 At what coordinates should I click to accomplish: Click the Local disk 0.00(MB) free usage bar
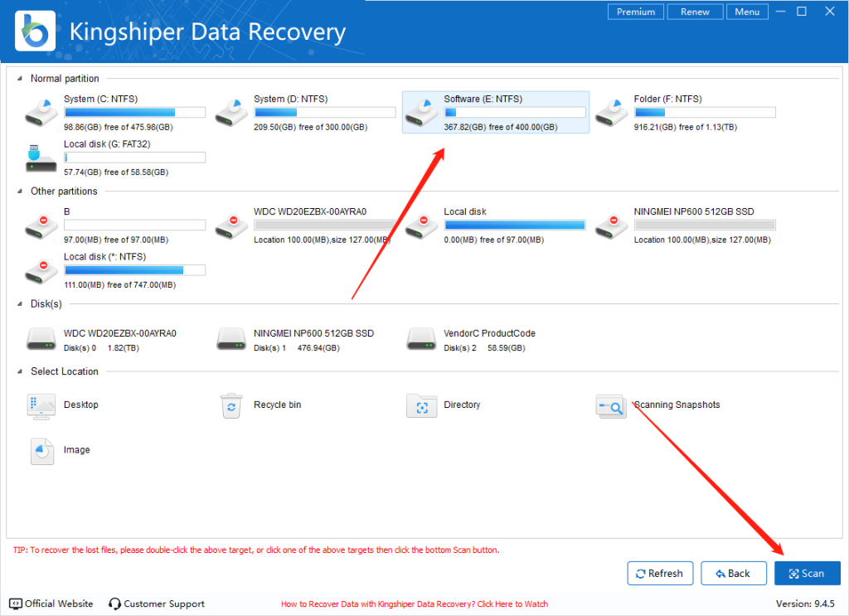[515, 226]
